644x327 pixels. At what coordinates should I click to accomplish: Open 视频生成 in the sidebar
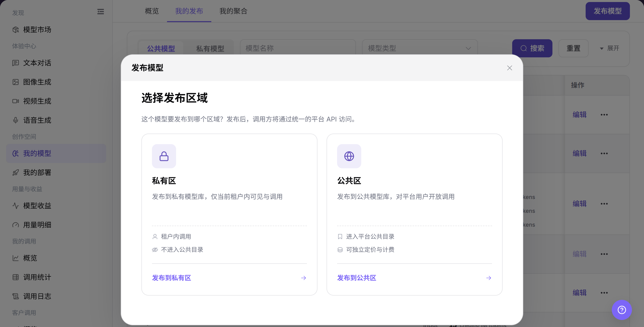(56, 101)
